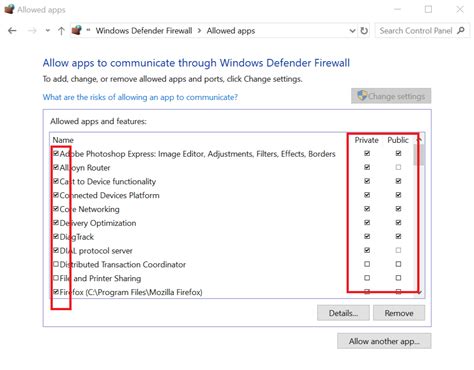The height and width of the screenshot is (370, 474).
Task: Uncheck the Firefox name checkbox
Action: tap(56, 292)
